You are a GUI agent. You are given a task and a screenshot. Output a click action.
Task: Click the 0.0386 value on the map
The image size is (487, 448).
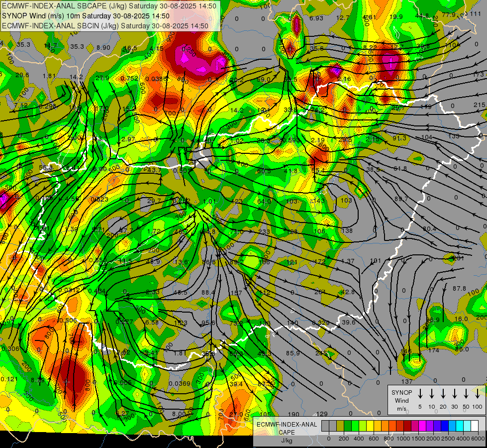click(156, 79)
